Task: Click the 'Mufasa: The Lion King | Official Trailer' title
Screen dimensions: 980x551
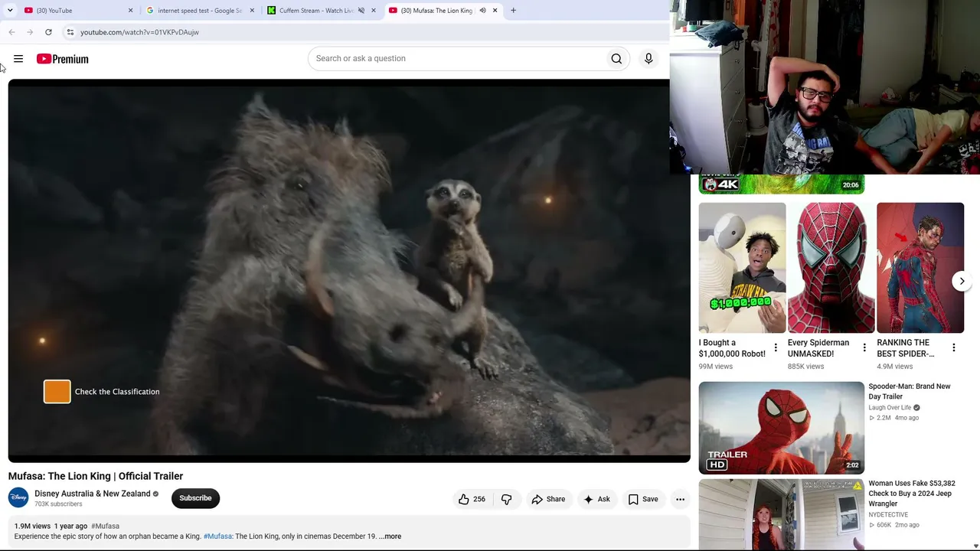Action: (96, 476)
